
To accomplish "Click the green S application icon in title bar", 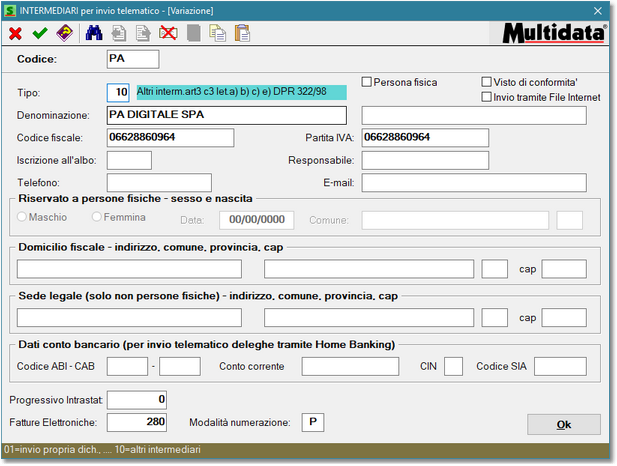I will coord(9,11).
